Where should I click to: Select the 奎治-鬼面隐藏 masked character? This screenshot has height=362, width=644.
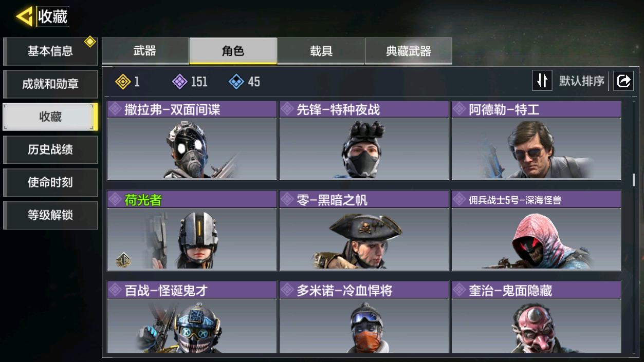point(536,317)
